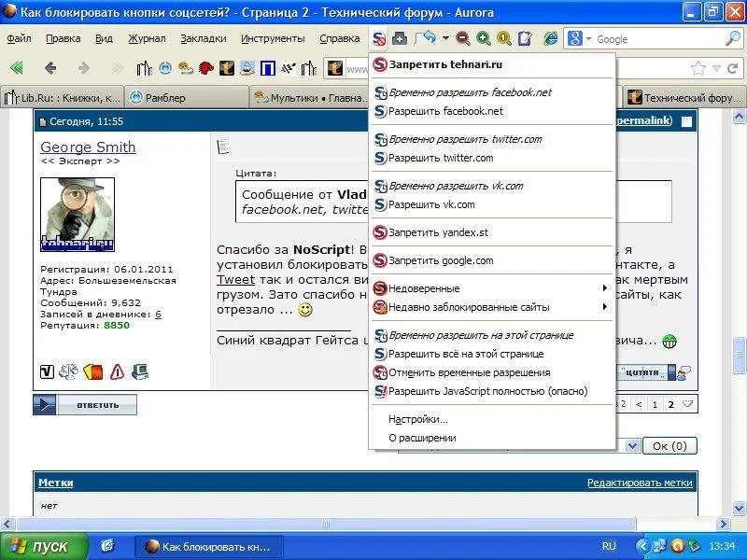
Task: Open the Вид menu
Action: (x=104, y=38)
